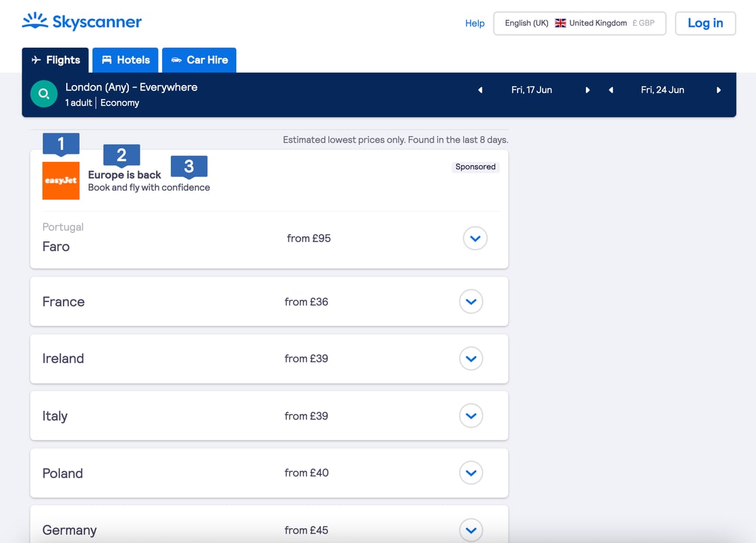Click the Fri, 17 Jun departure date

point(531,90)
